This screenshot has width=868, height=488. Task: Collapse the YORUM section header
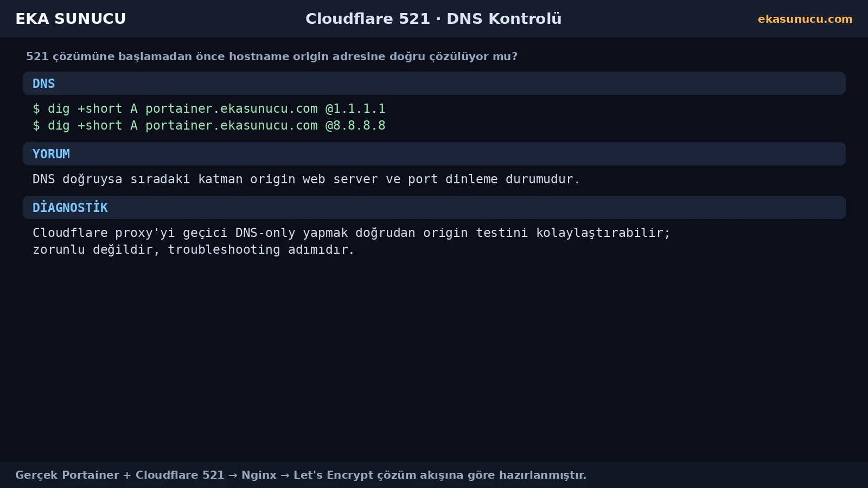coord(434,154)
